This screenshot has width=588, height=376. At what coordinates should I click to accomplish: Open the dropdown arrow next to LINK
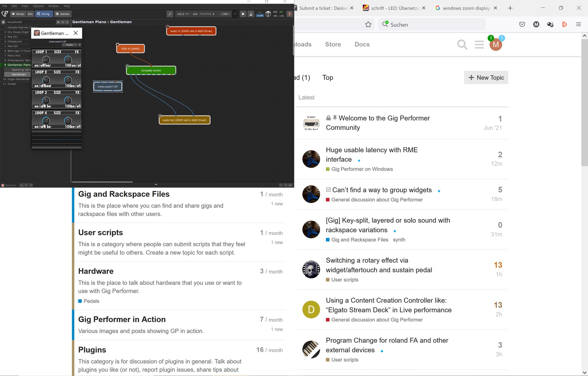[x=235, y=14]
